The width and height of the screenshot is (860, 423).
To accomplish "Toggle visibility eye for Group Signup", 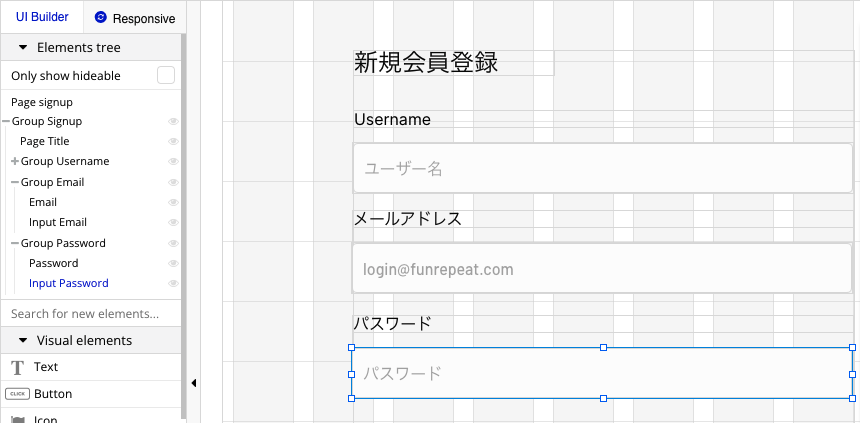I will click(173, 121).
